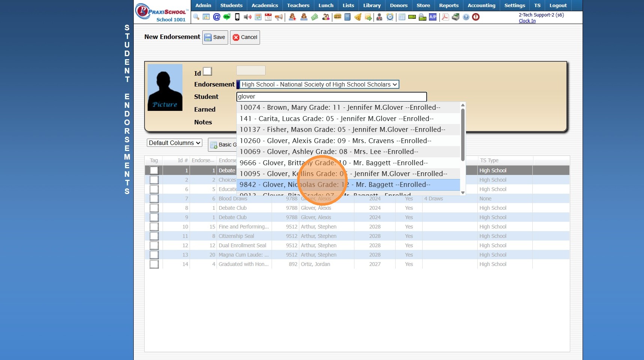Choose suggestion 9842 Glover, Nicholas
The width and height of the screenshot is (644, 360).
pos(348,185)
